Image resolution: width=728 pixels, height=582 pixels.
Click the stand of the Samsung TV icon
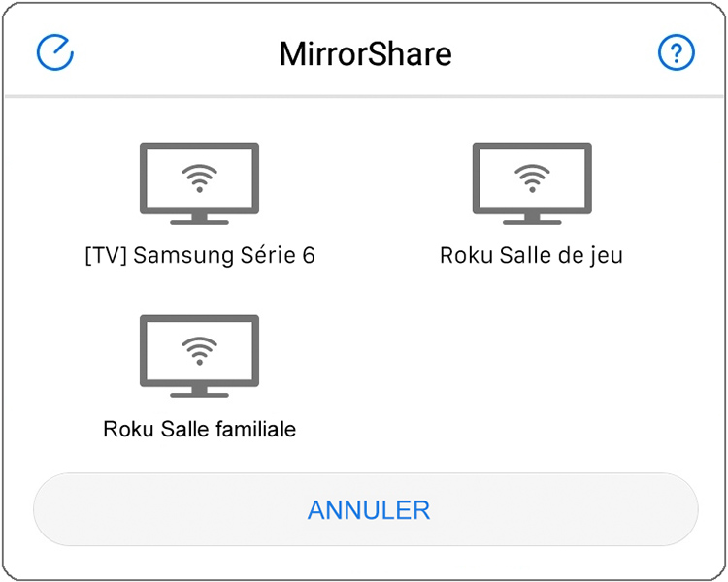pyautogui.click(x=199, y=219)
